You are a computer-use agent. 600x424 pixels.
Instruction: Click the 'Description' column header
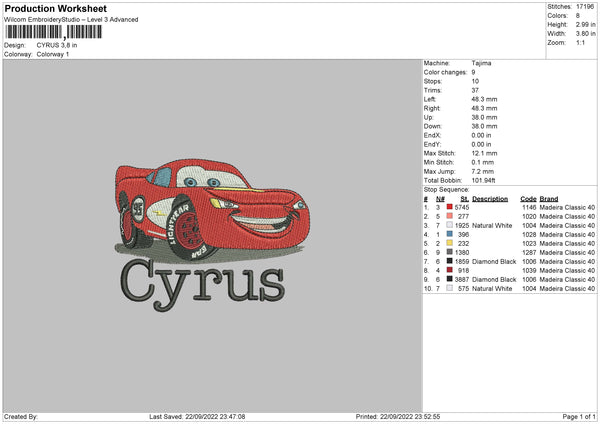point(490,198)
